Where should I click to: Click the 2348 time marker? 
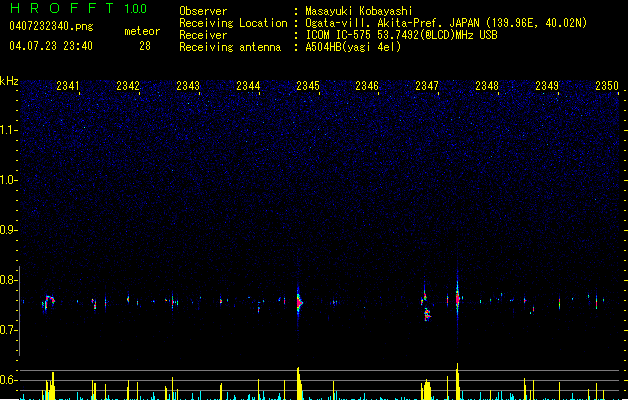tap(487, 86)
